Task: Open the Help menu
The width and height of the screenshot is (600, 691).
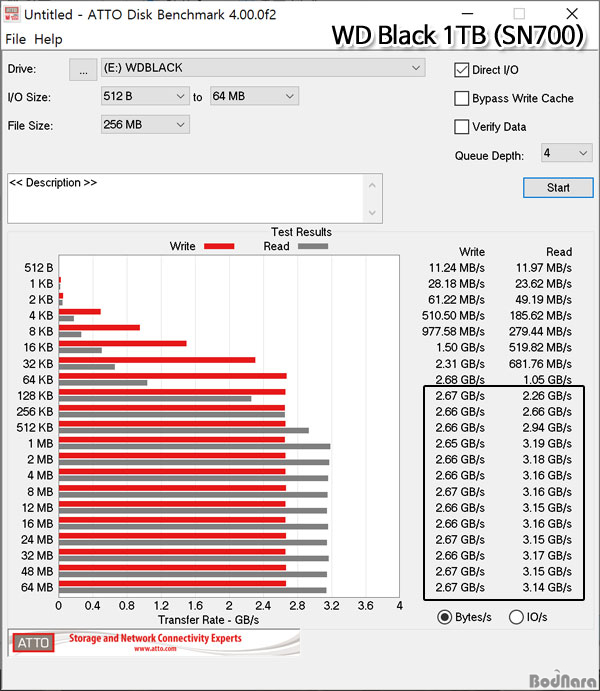Action: click(x=48, y=39)
